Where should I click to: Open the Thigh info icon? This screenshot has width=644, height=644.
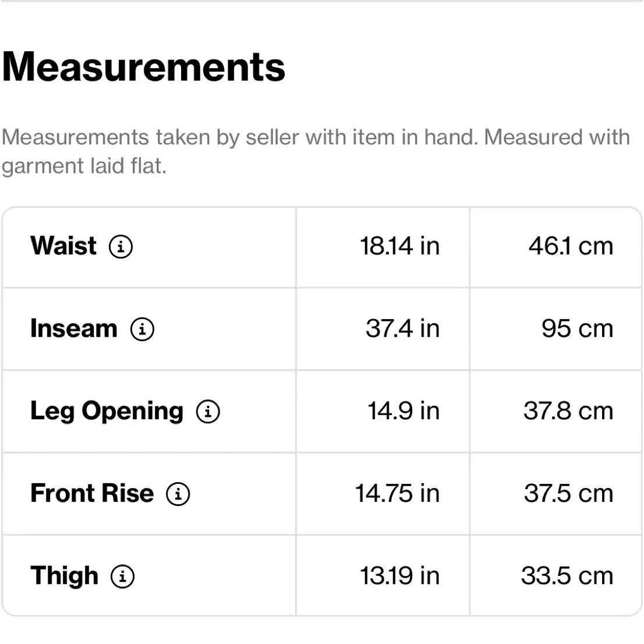[122, 576]
